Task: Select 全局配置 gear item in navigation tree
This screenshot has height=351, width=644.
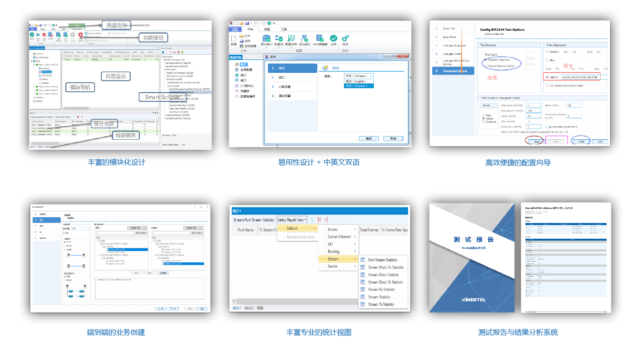Action: point(243,70)
